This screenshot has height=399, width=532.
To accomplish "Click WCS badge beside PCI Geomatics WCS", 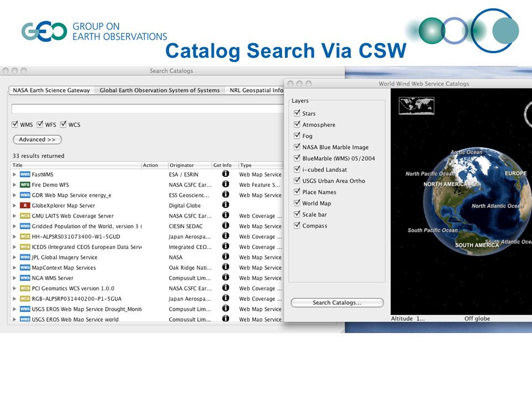I will click(x=25, y=288).
